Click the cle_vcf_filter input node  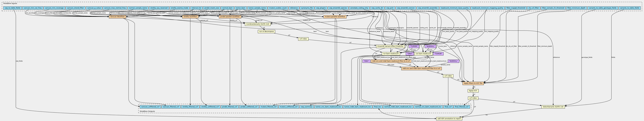point(533,8)
